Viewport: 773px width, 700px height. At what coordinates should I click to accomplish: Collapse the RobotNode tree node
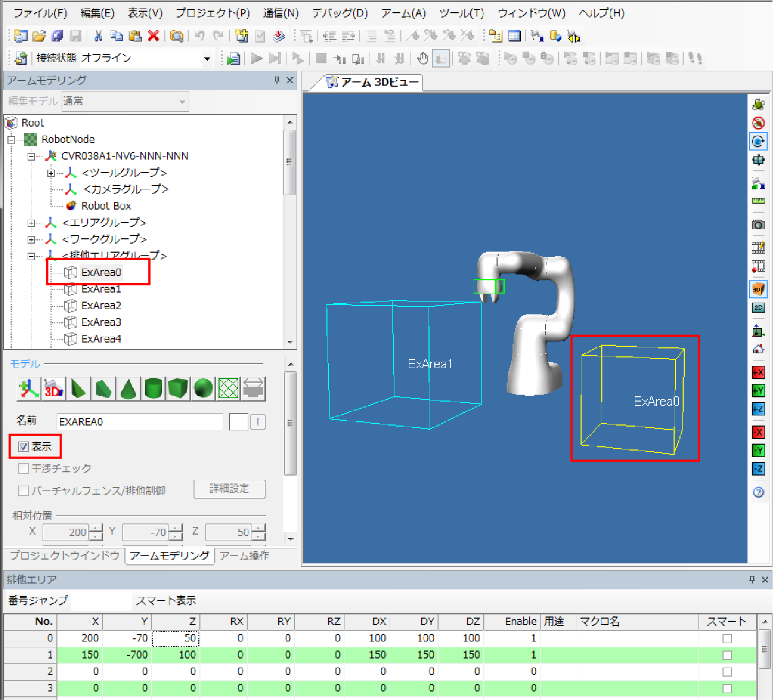[x=11, y=140]
